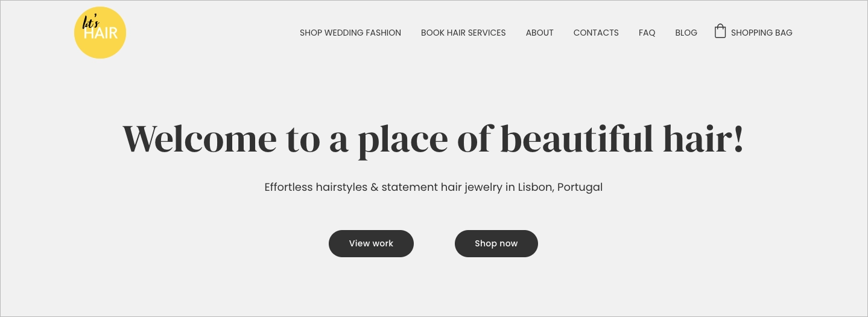
Task: Go to Book Hair Services page
Action: (463, 33)
